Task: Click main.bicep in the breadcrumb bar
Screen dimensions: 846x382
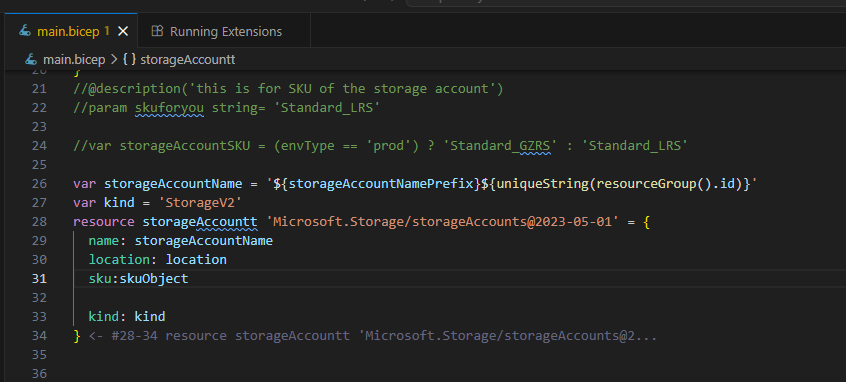Action: (x=74, y=59)
